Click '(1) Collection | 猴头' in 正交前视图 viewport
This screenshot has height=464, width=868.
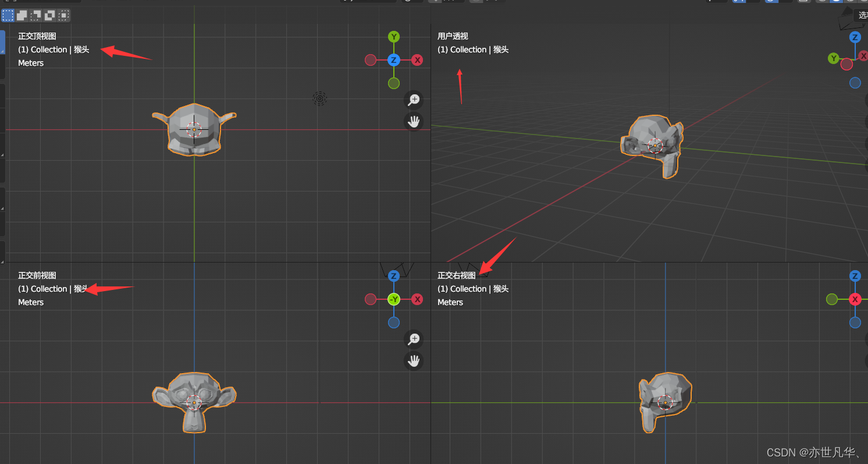coord(54,289)
